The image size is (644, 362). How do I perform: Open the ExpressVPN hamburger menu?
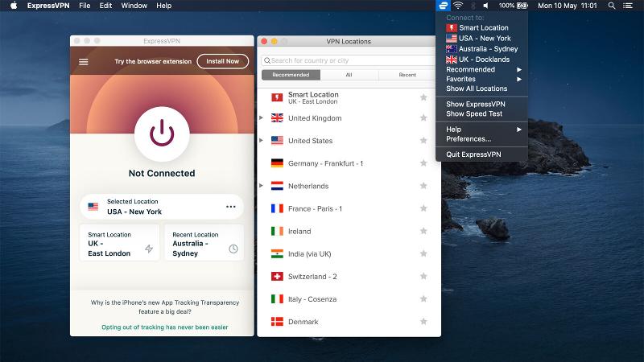click(x=83, y=62)
